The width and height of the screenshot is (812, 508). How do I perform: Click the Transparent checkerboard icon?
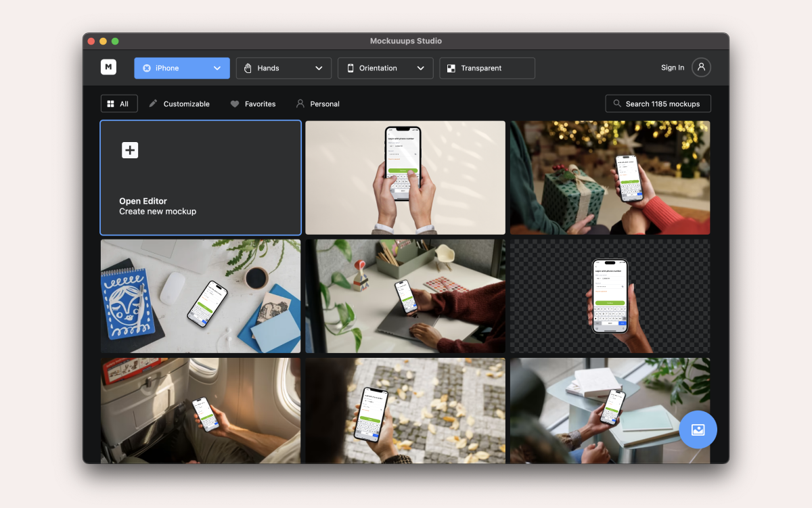[x=450, y=68]
